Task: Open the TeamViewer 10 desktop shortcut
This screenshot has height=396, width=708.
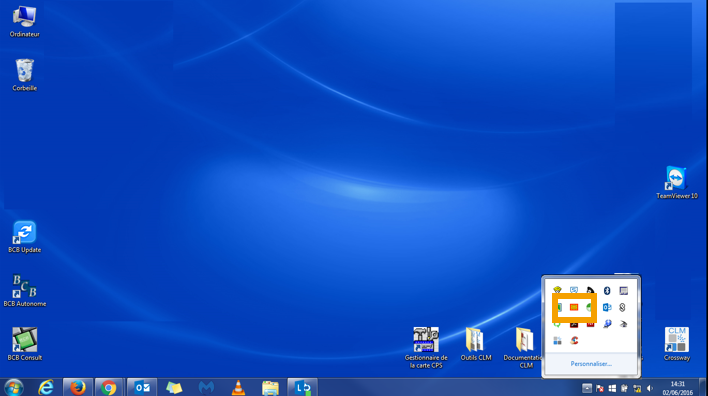Action: click(x=676, y=183)
